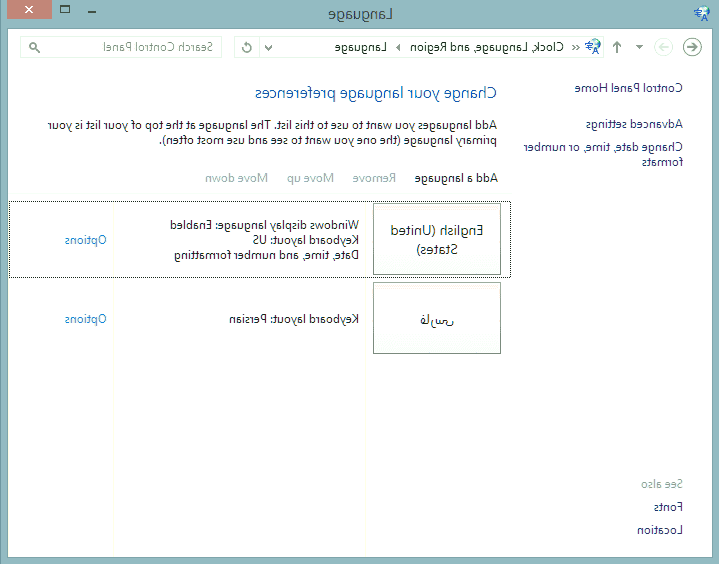Click 'Windows display language: Enabled' text
Image resolution: width=719 pixels, height=564 pixels.
coord(265,225)
